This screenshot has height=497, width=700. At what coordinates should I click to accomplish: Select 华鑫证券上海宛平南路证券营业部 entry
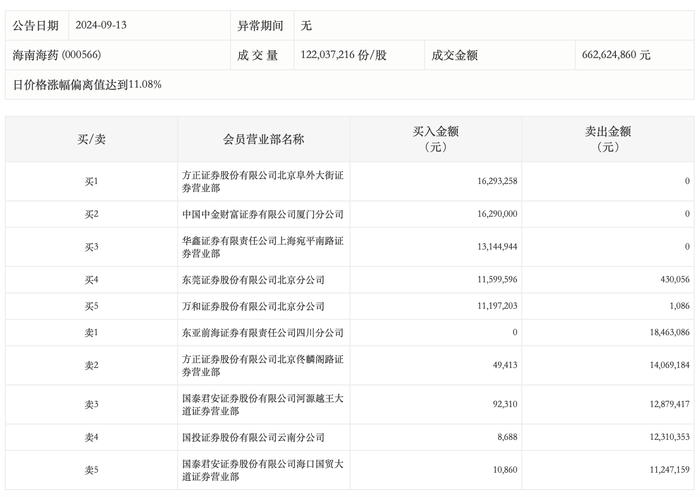click(x=263, y=247)
